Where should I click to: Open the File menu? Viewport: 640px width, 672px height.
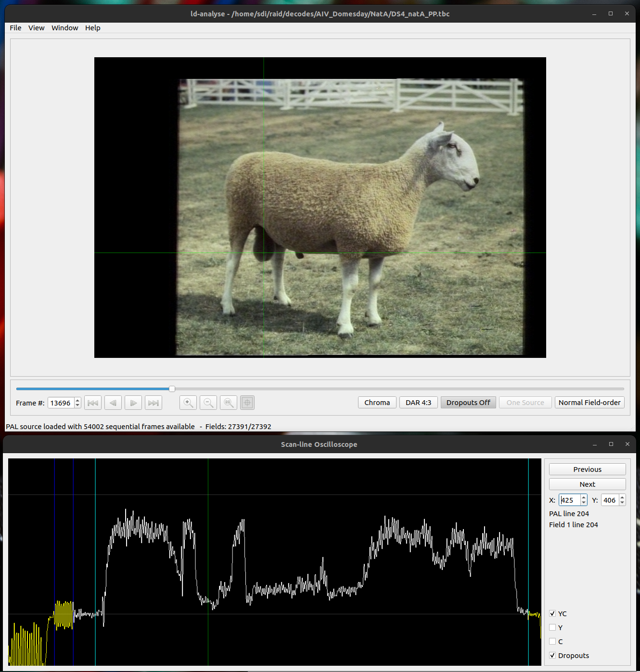pyautogui.click(x=15, y=28)
